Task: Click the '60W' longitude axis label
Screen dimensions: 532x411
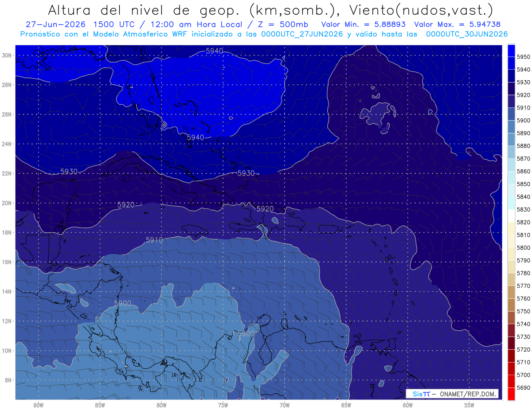Action: point(408,405)
